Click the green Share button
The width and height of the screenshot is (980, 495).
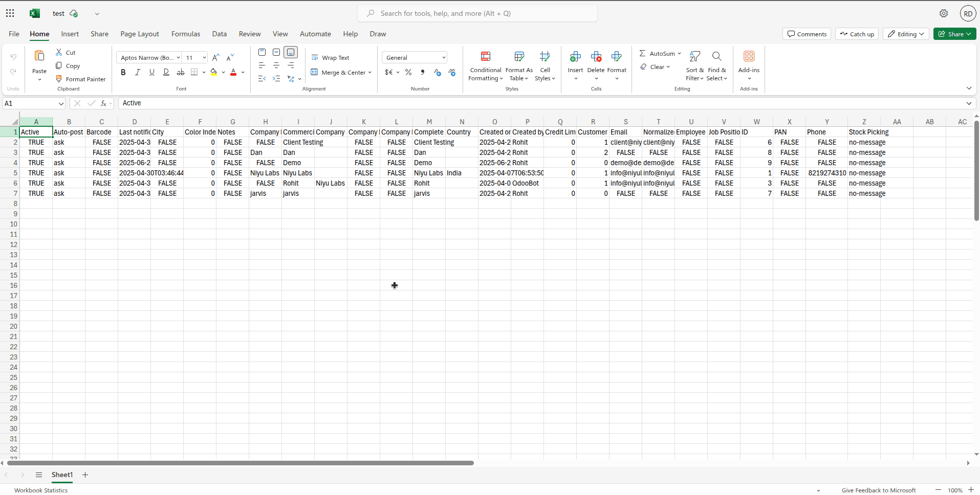[x=954, y=34]
